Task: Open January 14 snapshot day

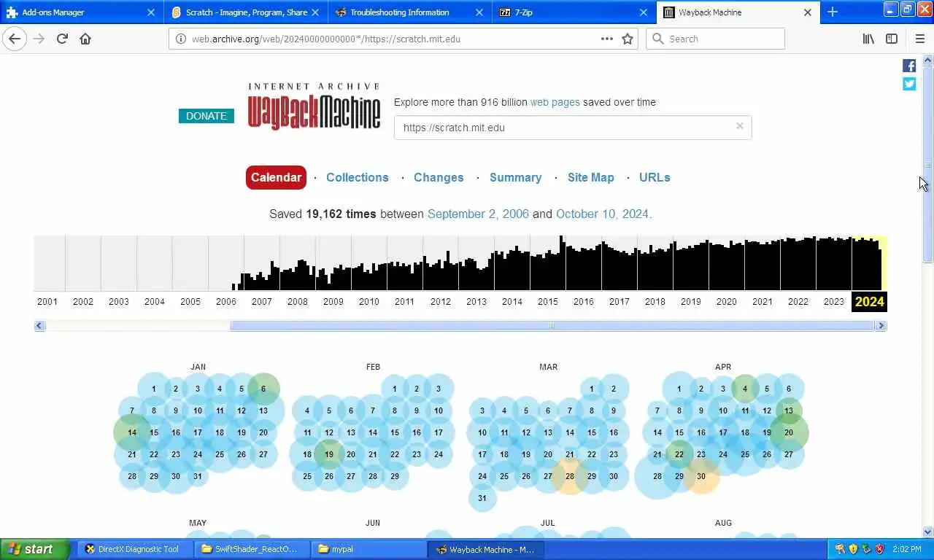Action: click(132, 432)
